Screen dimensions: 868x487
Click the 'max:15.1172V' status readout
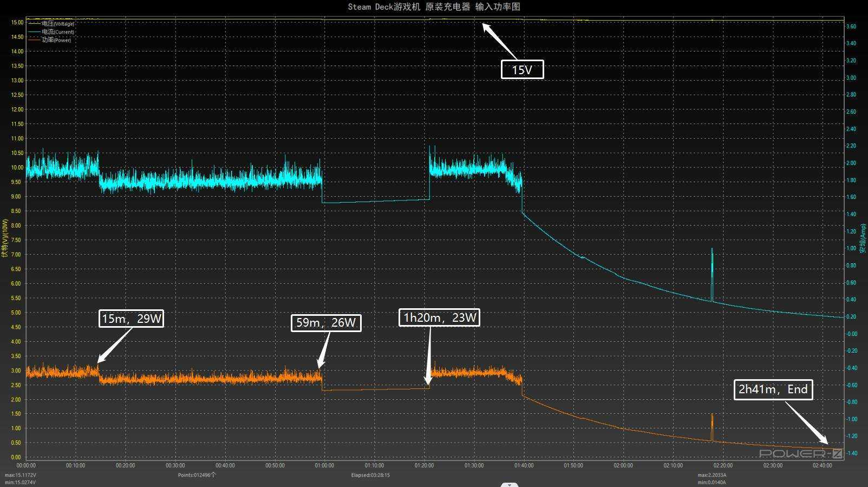tap(21, 475)
